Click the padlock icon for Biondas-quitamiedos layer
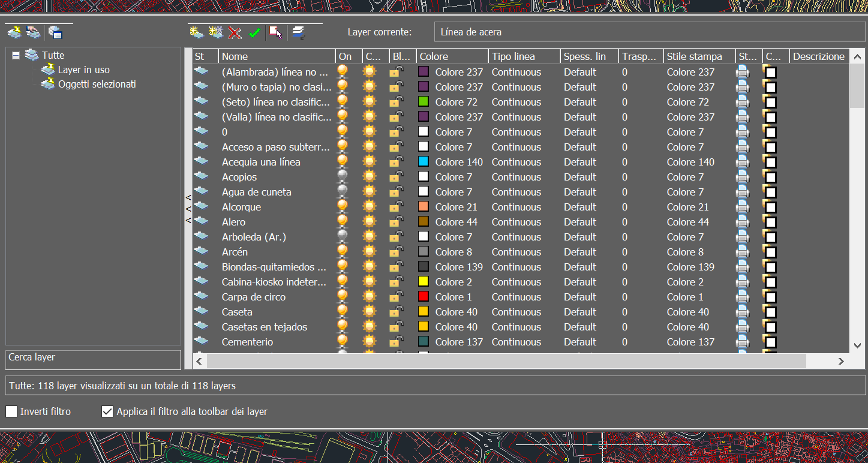The width and height of the screenshot is (868, 463). (x=396, y=266)
